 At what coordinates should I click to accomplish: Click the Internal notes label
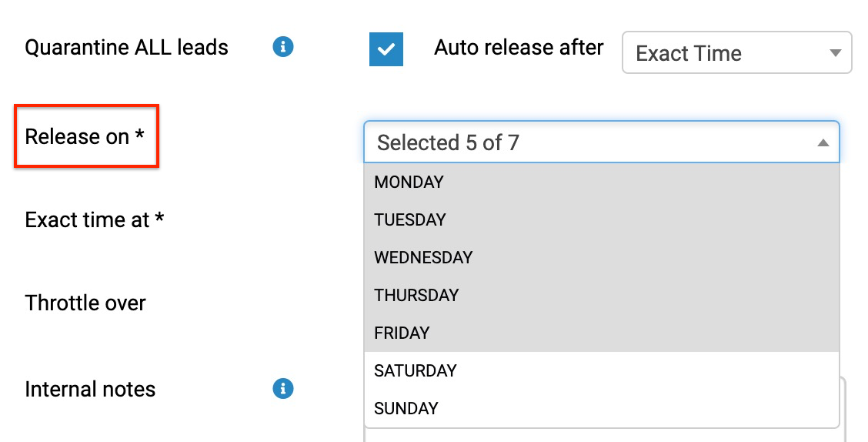[90, 389]
